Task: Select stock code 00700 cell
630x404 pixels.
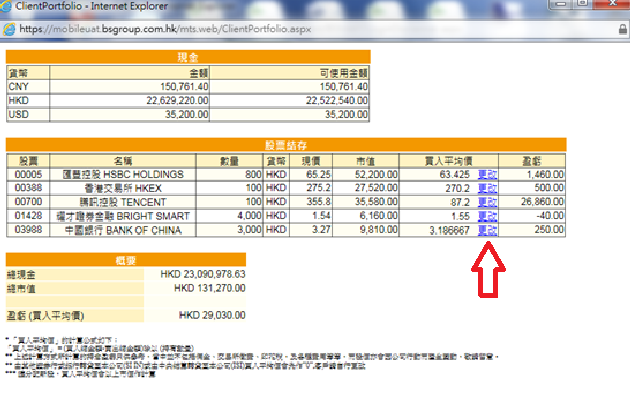Action: 28,202
